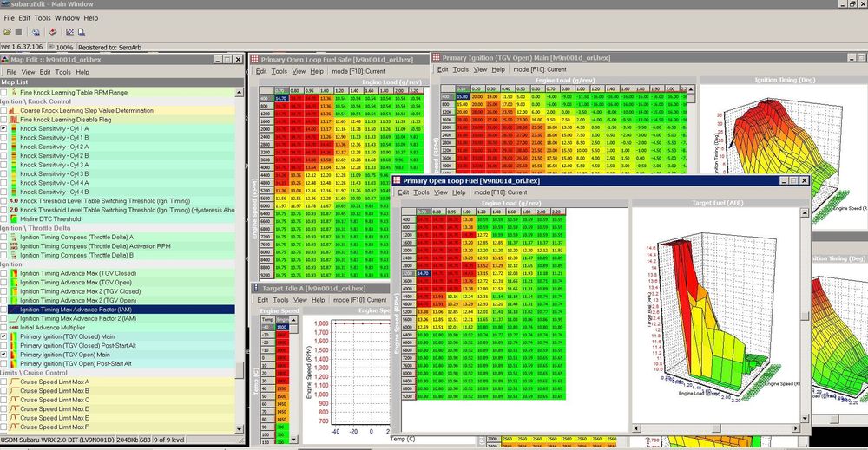Open Edit menu in Target Idle A window

[263, 300]
